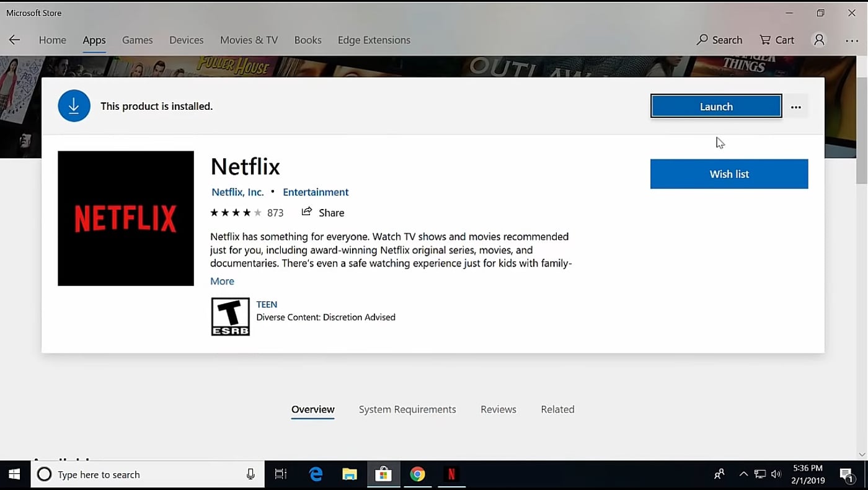
Task: Switch to the Games tab
Action: pyautogui.click(x=137, y=40)
